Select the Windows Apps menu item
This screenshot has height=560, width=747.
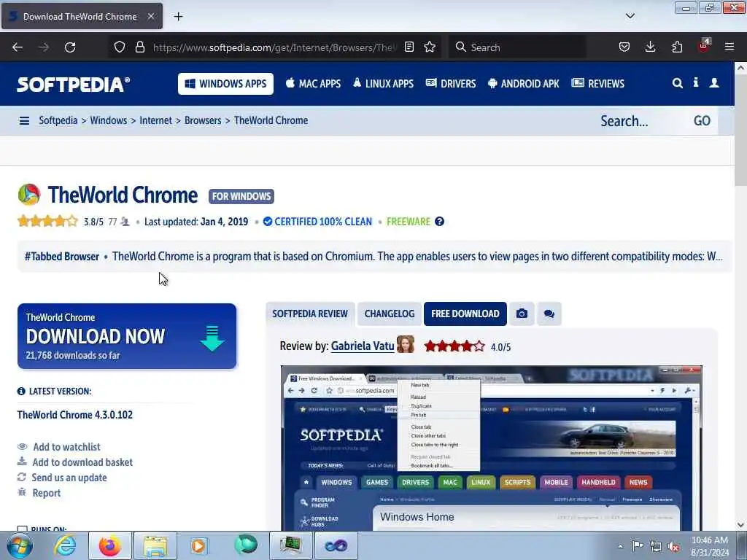pyautogui.click(x=226, y=84)
